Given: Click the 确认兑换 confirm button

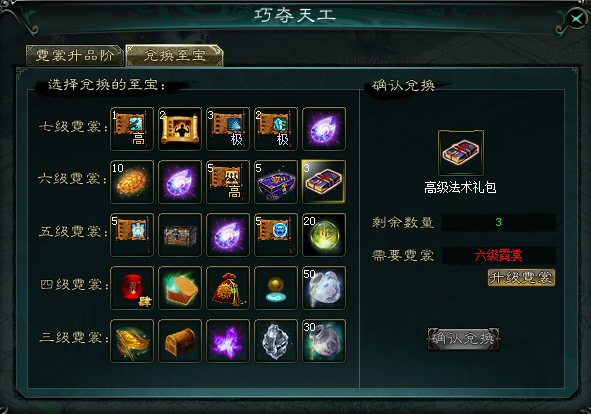Looking at the screenshot, I should (x=463, y=339).
